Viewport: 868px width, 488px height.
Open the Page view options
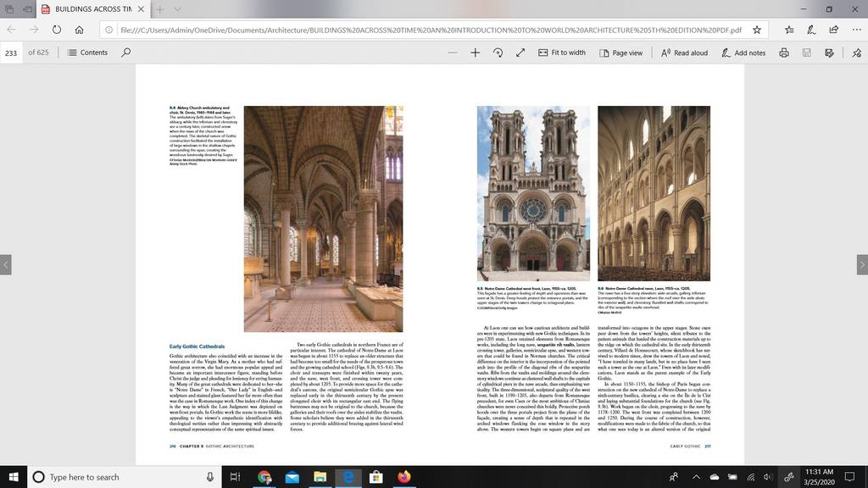(620, 53)
